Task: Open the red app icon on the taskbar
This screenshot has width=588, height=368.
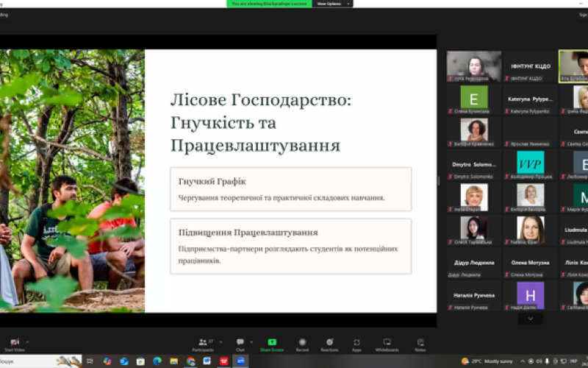Action: click(x=224, y=361)
